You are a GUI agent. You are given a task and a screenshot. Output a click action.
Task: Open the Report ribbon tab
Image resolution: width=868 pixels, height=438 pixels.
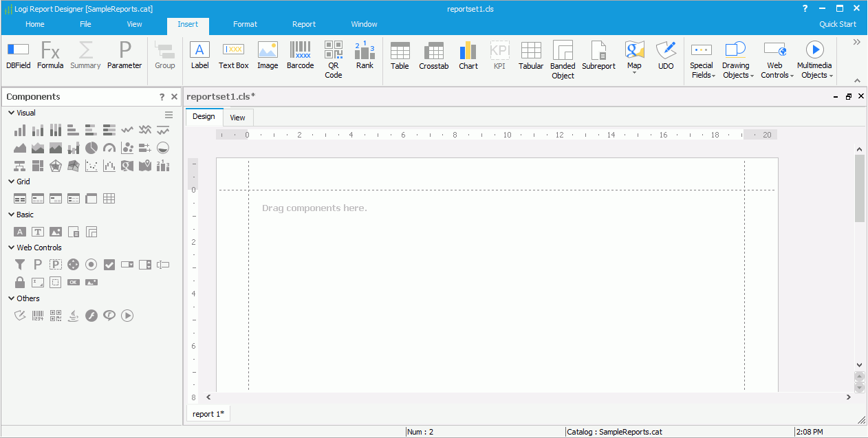[x=304, y=24]
